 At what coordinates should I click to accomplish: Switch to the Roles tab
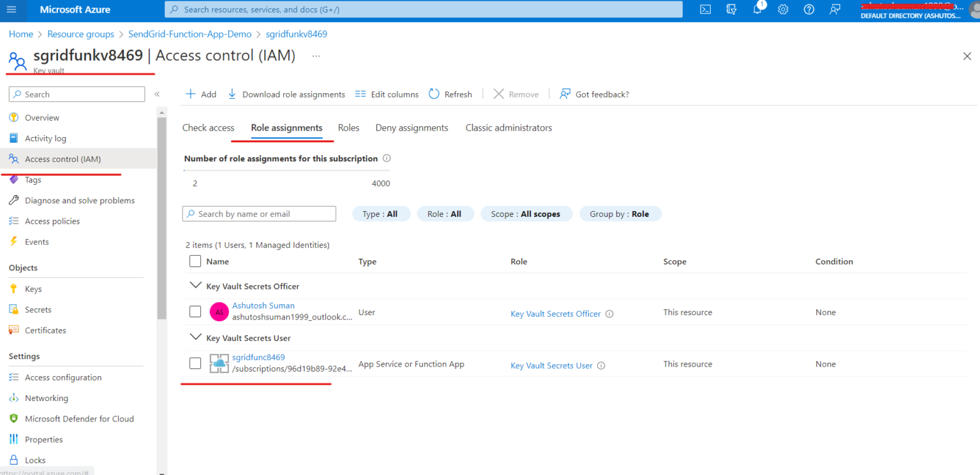tap(348, 128)
